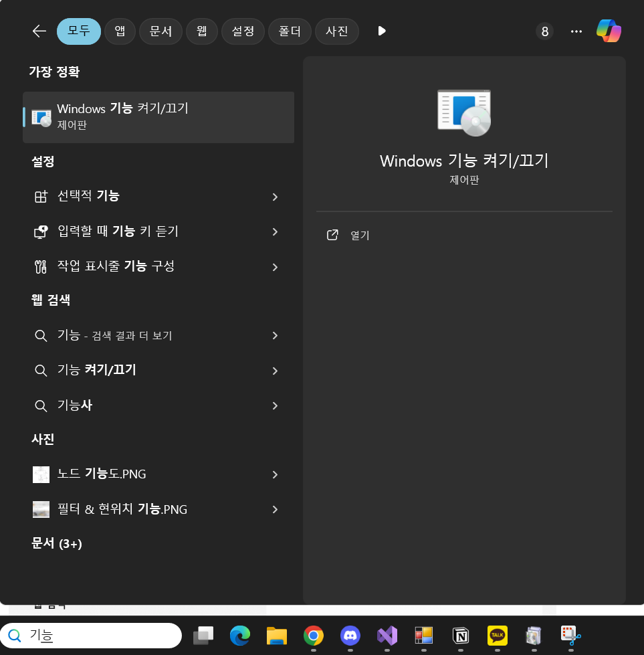Click 열기 to open Windows features
The image size is (644, 655).
click(360, 236)
